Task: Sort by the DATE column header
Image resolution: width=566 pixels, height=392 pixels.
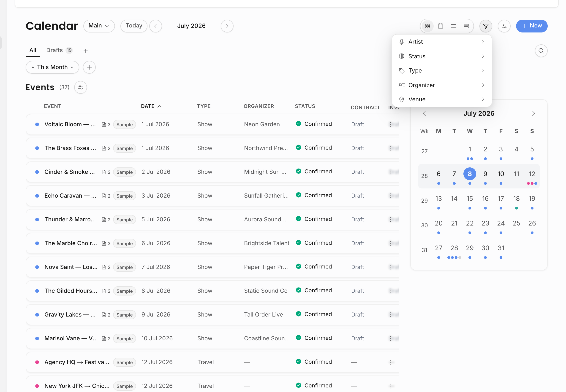Action: click(x=151, y=106)
